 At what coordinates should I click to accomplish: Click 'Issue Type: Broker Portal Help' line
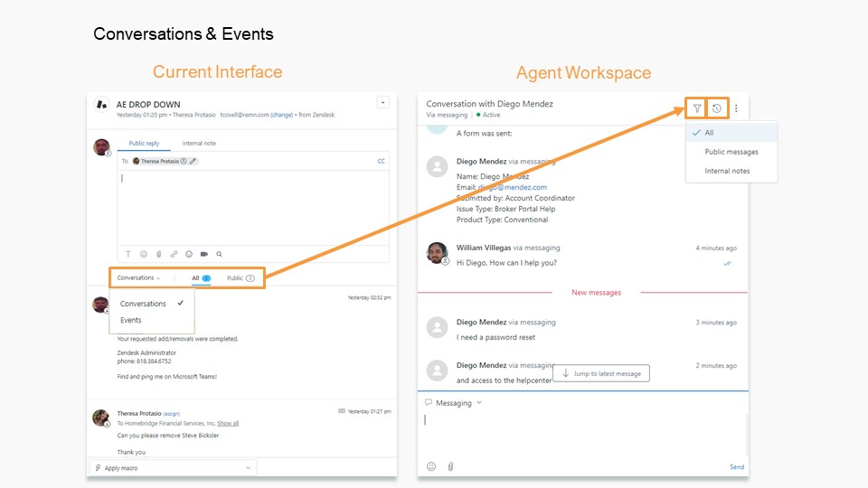pos(505,209)
